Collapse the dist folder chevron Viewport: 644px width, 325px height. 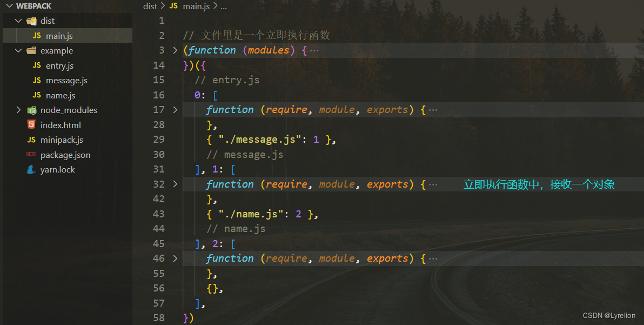(x=18, y=21)
